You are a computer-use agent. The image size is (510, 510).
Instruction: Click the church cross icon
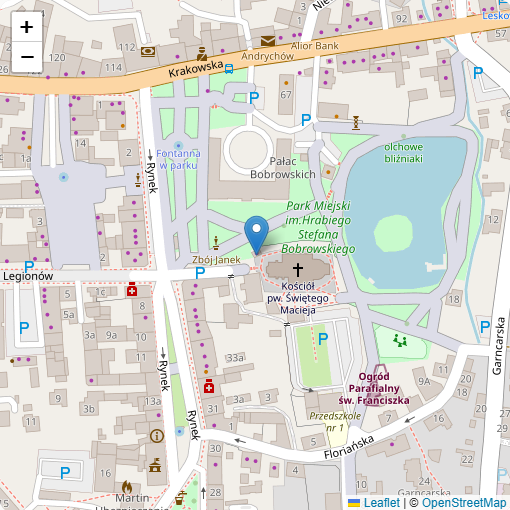[x=298, y=269]
